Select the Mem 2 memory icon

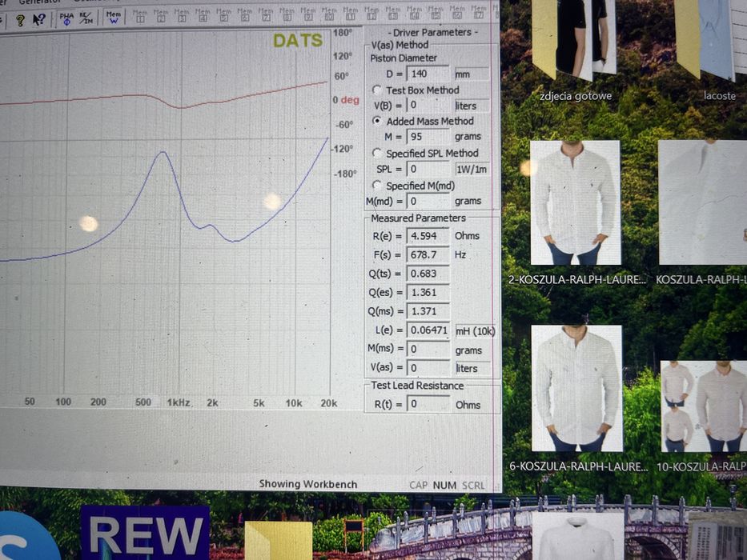(x=161, y=16)
